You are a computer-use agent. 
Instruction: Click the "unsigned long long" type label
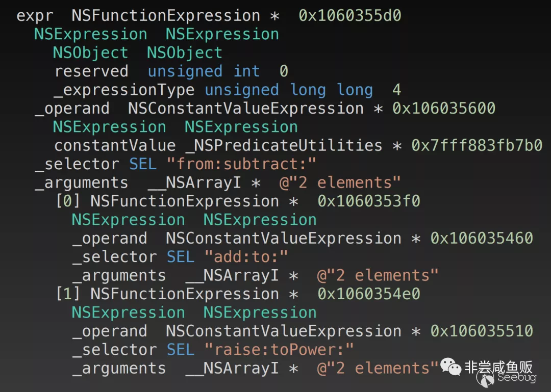tap(288, 90)
